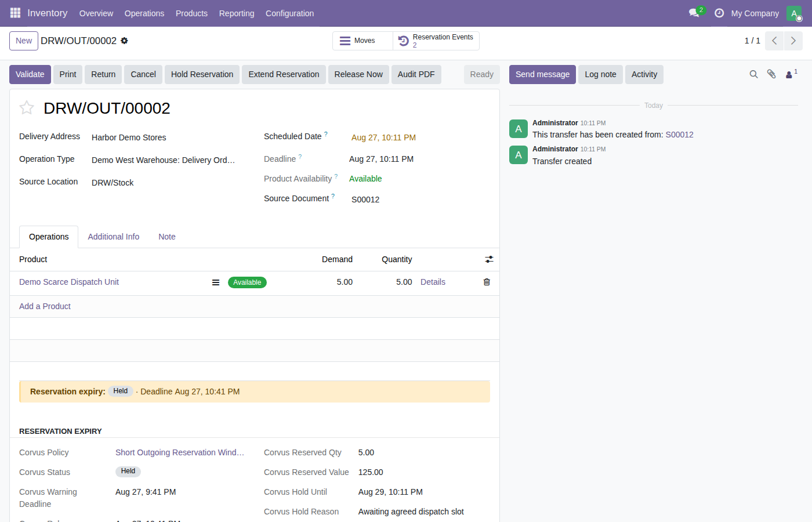Open Details for product line
The width and height of the screenshot is (812, 522).
pos(433,282)
